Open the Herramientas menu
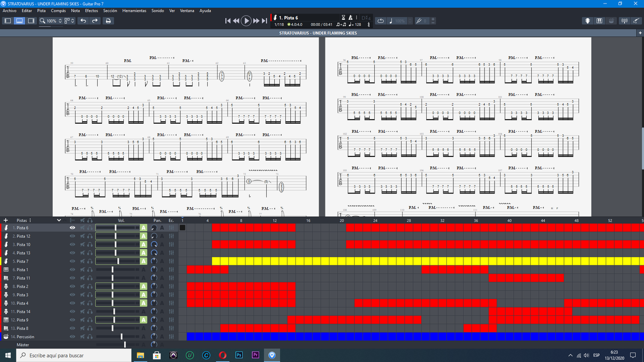 tap(134, 11)
